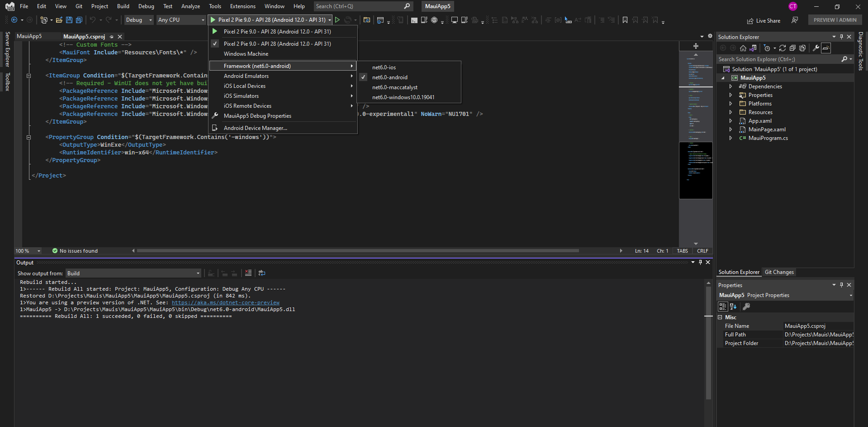868x427 pixels.
Task: Open the Extensions menu
Action: pos(243,6)
